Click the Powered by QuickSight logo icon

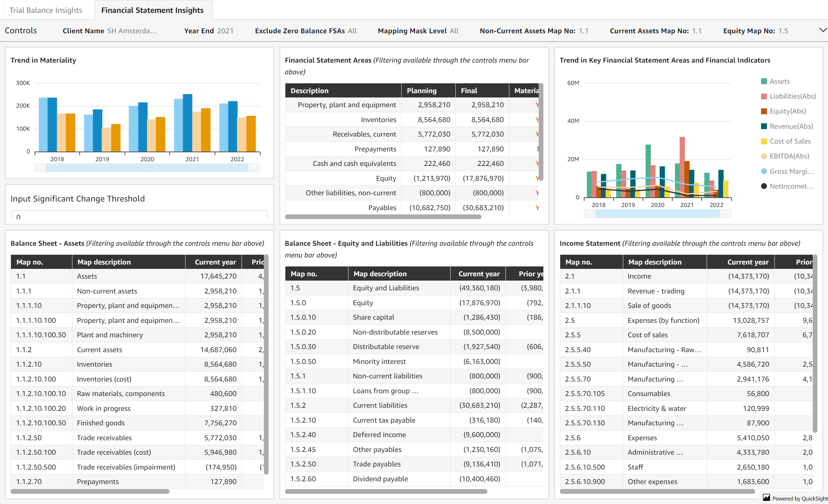766,498
